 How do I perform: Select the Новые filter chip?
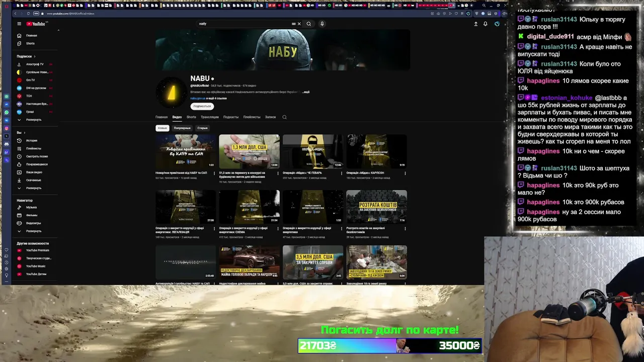point(162,128)
